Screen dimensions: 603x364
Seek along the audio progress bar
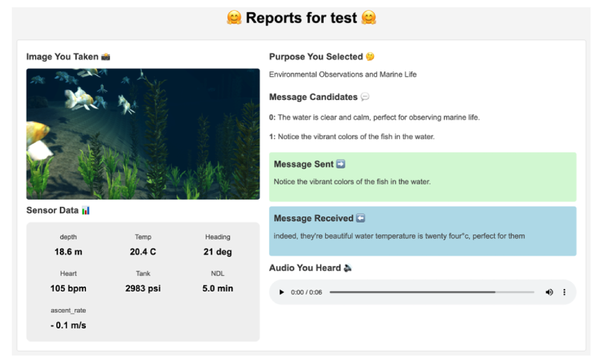(x=431, y=292)
